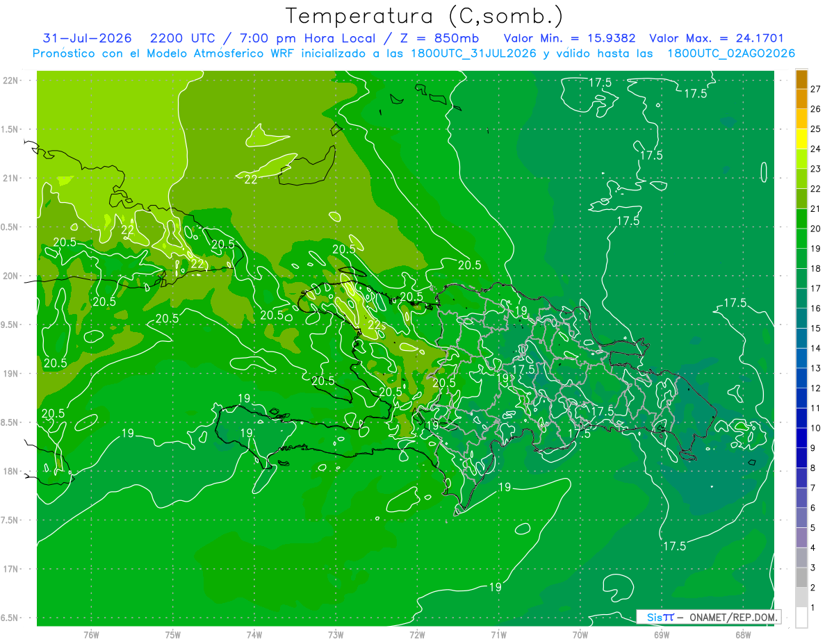Image resolution: width=834 pixels, height=644 pixels.
Task: Pick the legend swatch between 9 and 10
Action: pos(801,438)
